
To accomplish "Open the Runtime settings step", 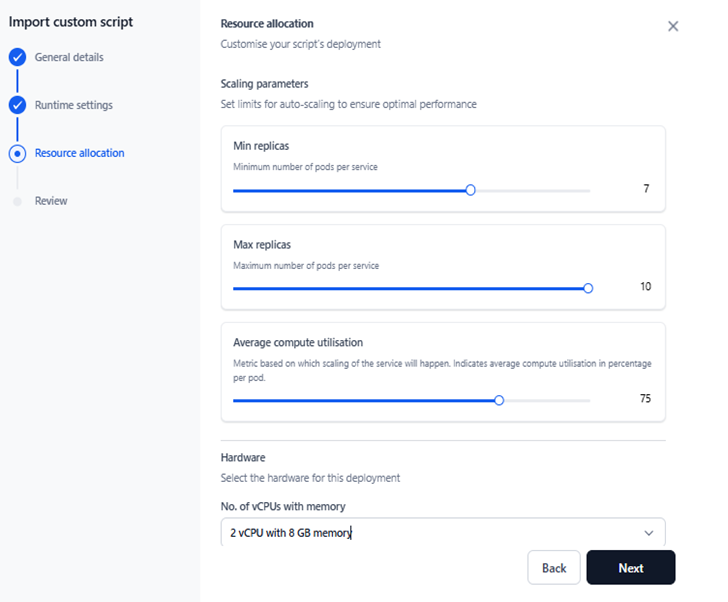I will pyautogui.click(x=73, y=105).
